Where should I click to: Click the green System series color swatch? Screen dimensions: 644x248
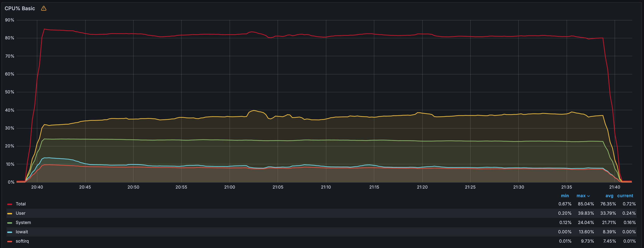10,223
